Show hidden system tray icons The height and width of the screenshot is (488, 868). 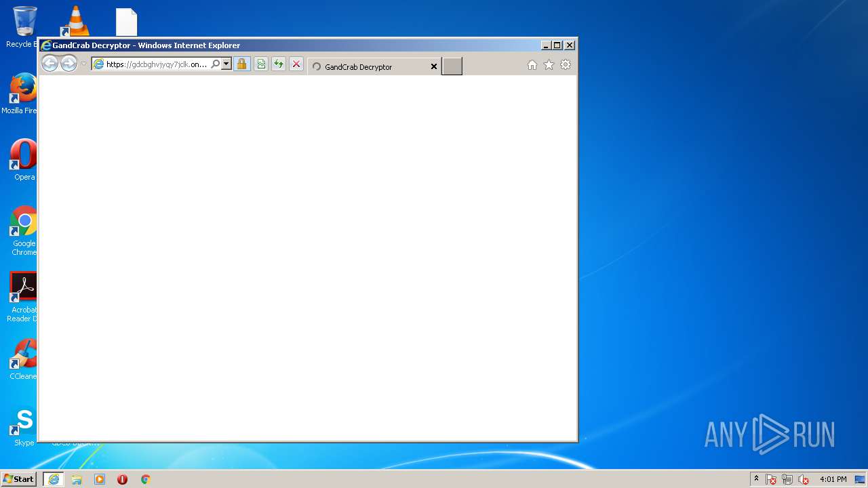pos(756,479)
